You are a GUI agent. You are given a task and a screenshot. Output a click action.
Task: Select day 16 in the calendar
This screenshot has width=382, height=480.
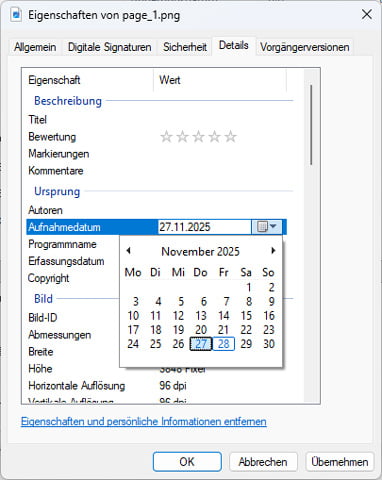269,316
